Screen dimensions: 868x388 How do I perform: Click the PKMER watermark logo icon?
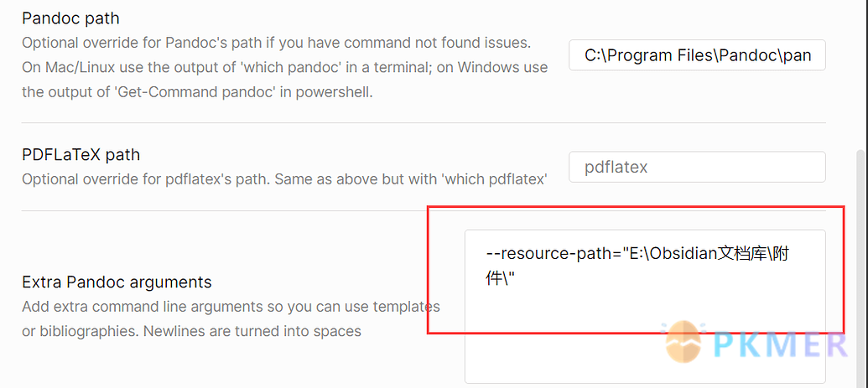click(685, 343)
